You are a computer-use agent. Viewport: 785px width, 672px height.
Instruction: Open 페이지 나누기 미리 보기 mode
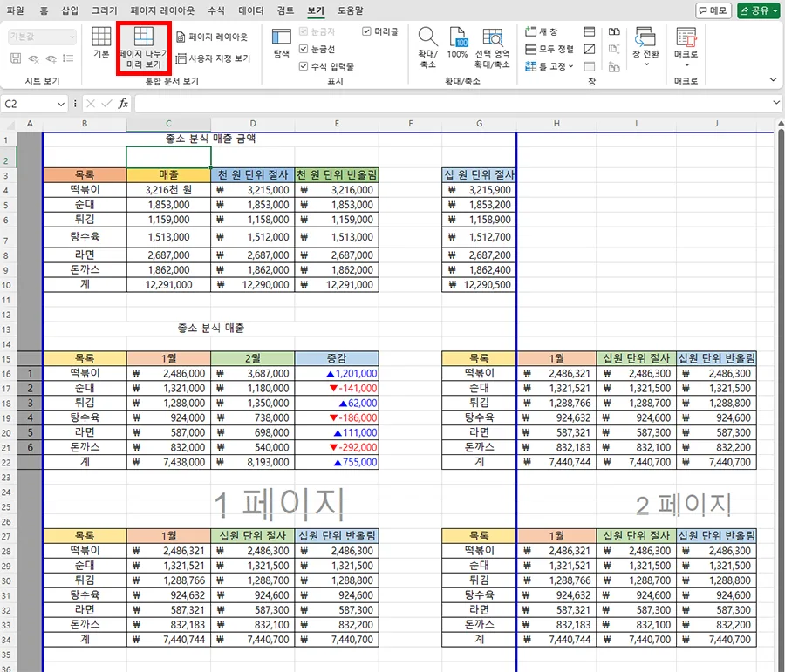[142, 48]
